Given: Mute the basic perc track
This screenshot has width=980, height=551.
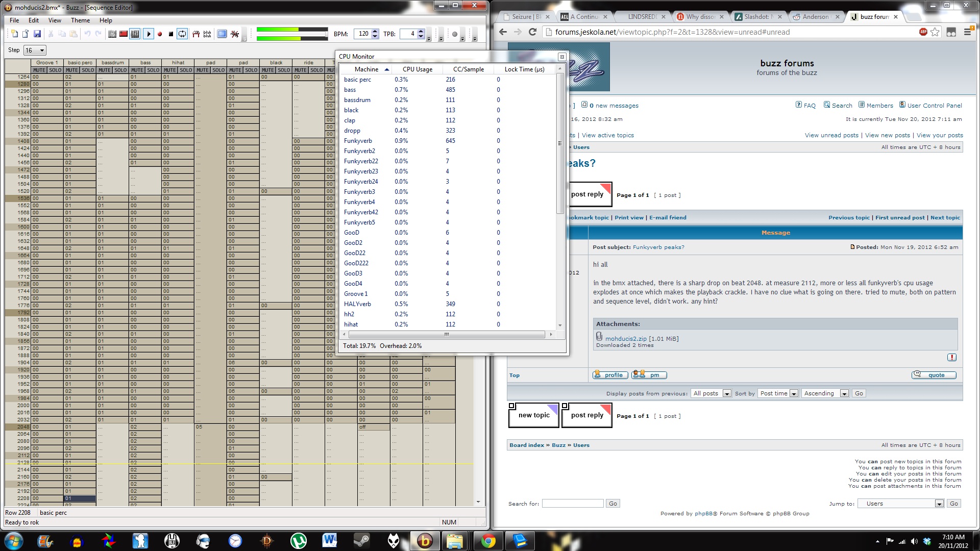Looking at the screenshot, I should (x=71, y=70).
